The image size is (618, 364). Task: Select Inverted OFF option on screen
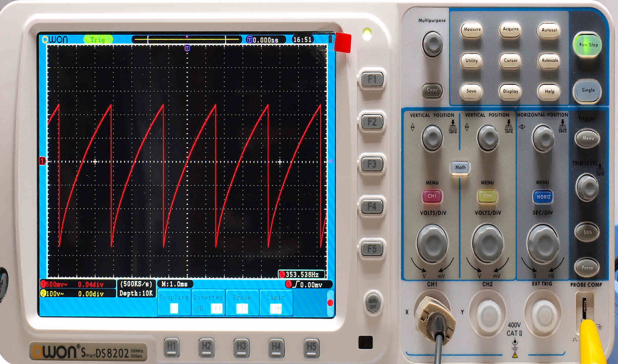click(x=216, y=308)
